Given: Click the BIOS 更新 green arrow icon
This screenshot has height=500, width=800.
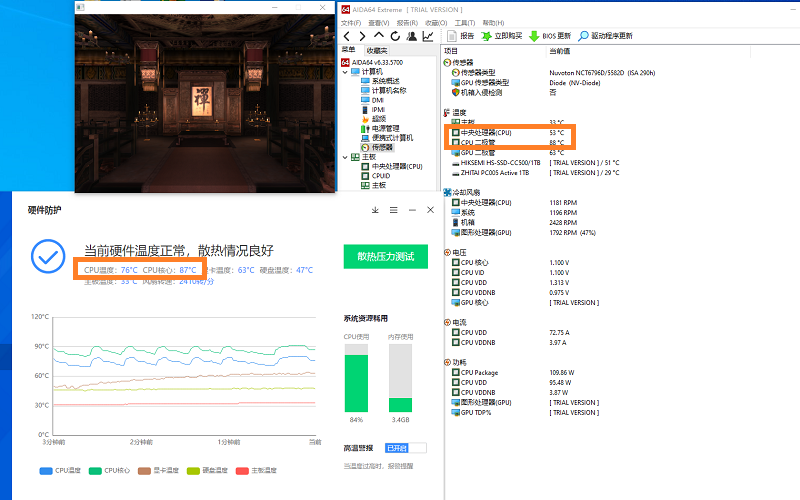Looking at the screenshot, I should pos(534,36).
